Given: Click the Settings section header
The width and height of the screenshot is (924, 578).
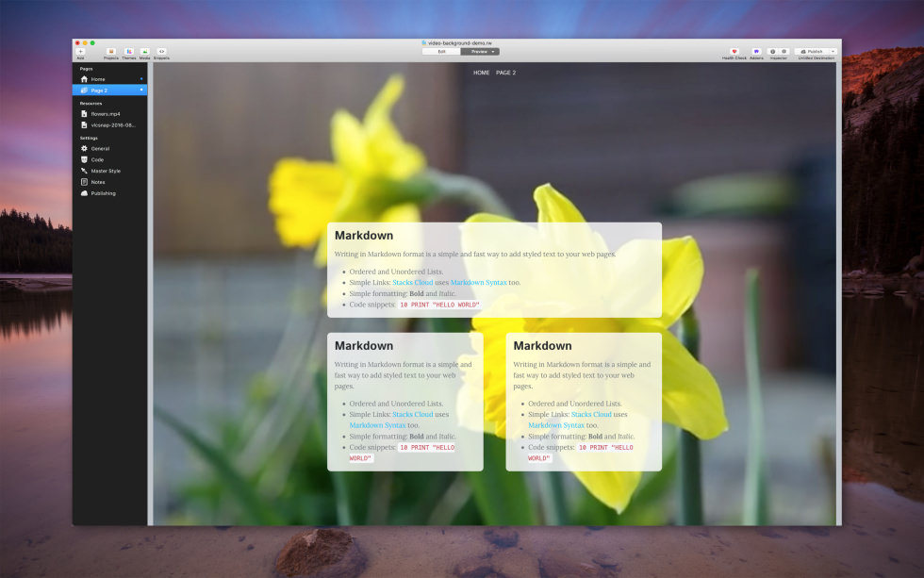Looking at the screenshot, I should (x=89, y=138).
